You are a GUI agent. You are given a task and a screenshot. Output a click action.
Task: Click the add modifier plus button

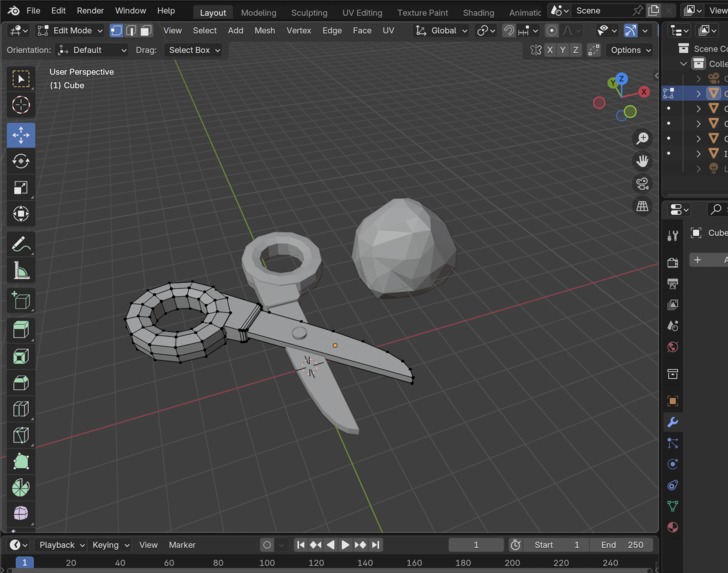(x=697, y=260)
